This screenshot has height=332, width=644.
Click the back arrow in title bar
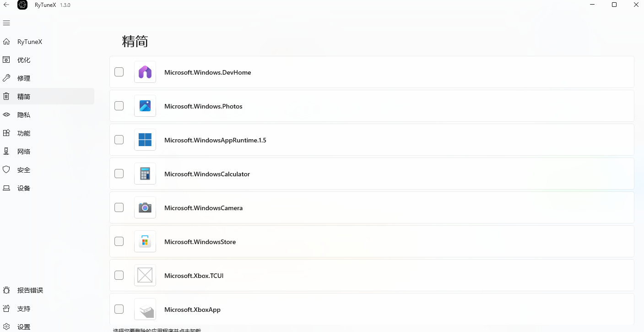(6, 5)
